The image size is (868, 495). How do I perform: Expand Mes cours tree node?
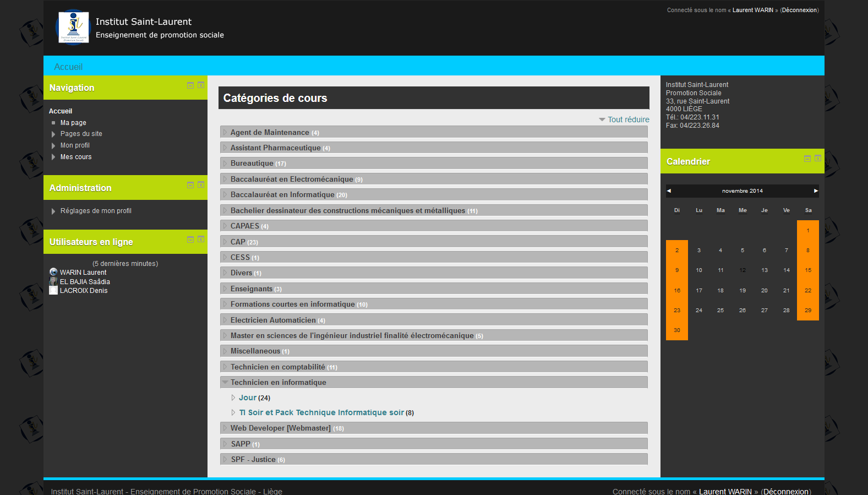click(x=53, y=157)
